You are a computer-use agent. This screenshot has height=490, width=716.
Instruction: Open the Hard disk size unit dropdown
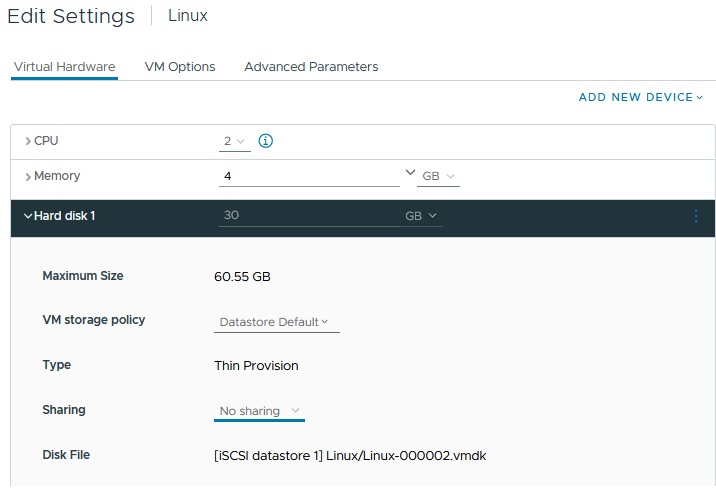tap(421, 216)
